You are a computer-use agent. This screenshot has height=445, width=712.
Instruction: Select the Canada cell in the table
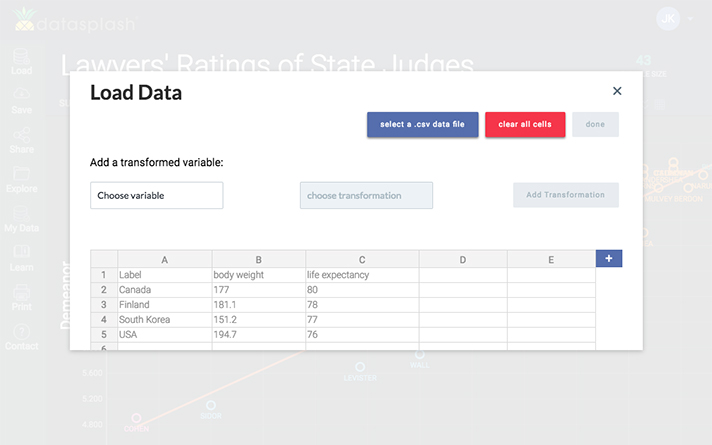tap(164, 289)
